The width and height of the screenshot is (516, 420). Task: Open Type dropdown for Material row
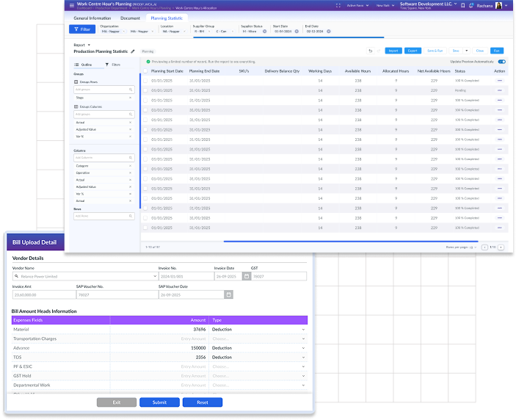[x=303, y=330]
